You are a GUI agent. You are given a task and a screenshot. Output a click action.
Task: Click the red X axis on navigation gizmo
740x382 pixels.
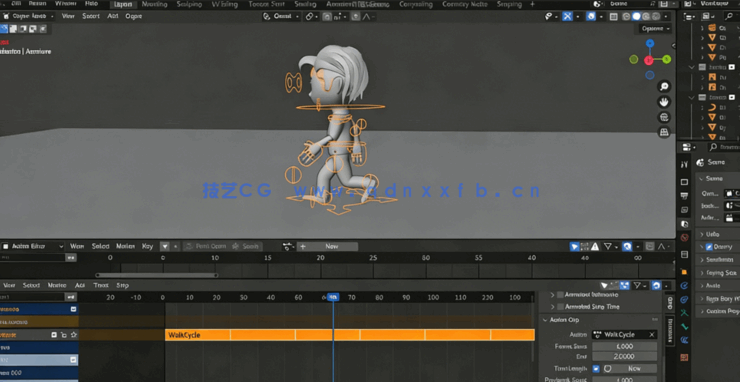(x=649, y=60)
